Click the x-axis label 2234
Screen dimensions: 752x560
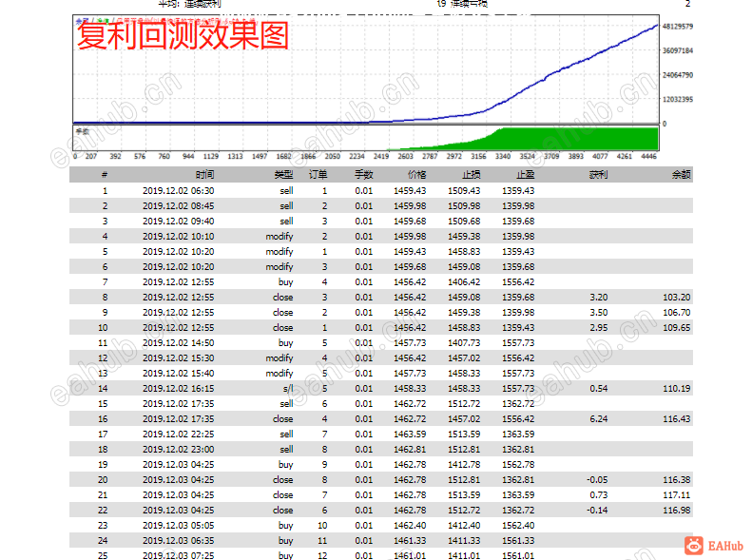pyautogui.click(x=357, y=156)
